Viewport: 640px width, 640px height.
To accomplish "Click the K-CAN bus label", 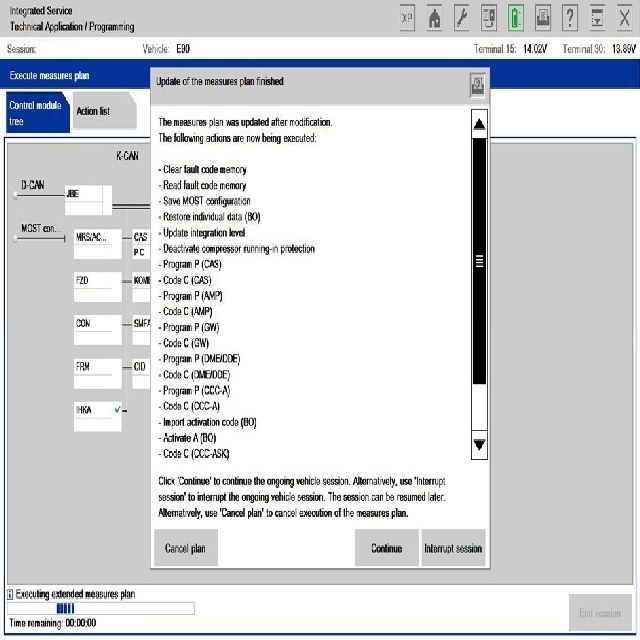I will [x=127, y=156].
